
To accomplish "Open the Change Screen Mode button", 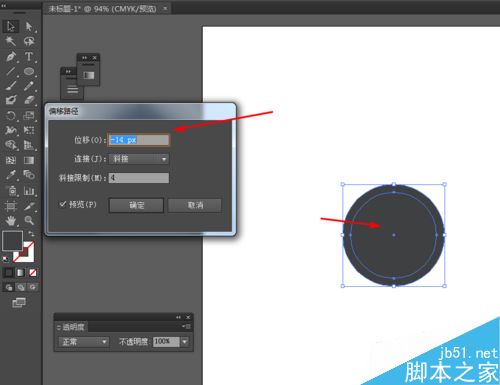I will coord(19,303).
